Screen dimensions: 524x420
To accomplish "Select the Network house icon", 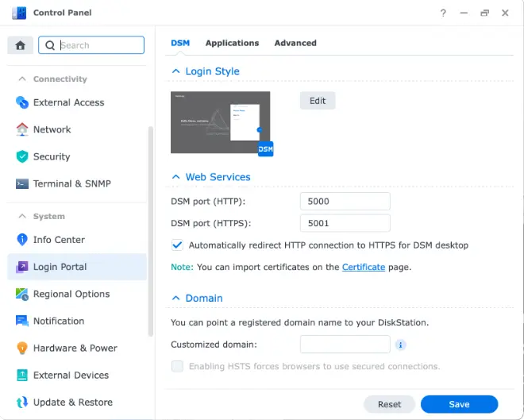I will pyautogui.click(x=22, y=129).
